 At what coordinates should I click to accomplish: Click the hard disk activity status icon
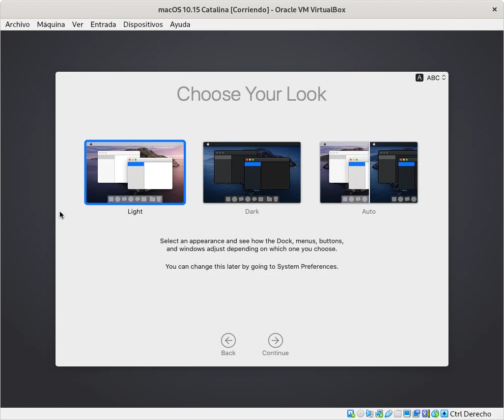click(x=351, y=414)
